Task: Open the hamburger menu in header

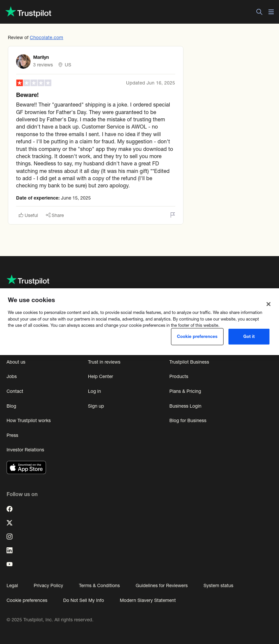Action: pos(271,12)
